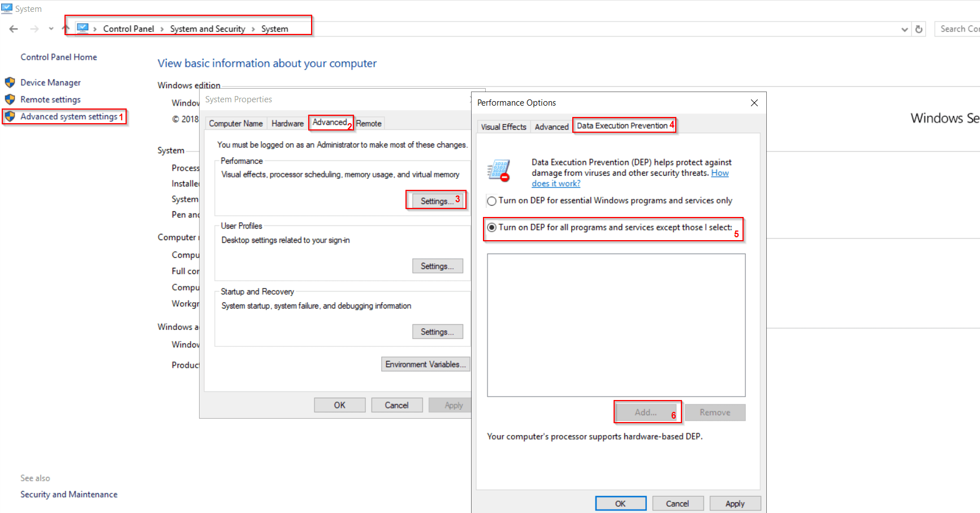The image size is (980, 513).
Task: Click the shield icon for Advanced system settings
Action: (10, 116)
